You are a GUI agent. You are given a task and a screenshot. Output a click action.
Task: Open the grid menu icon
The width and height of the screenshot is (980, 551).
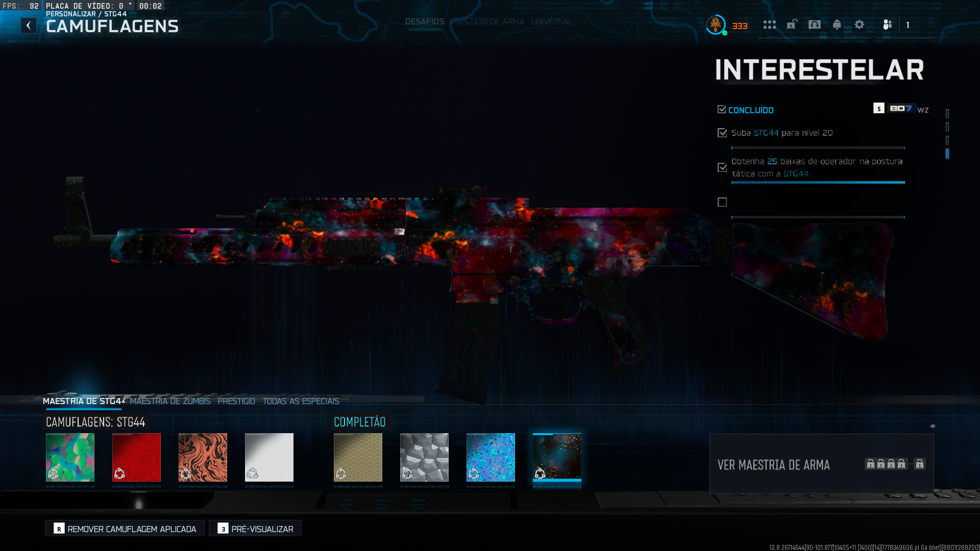769,24
